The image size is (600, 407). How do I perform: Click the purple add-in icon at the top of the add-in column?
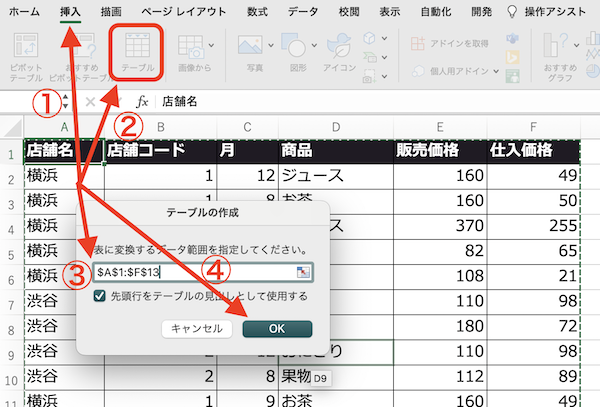tap(512, 39)
